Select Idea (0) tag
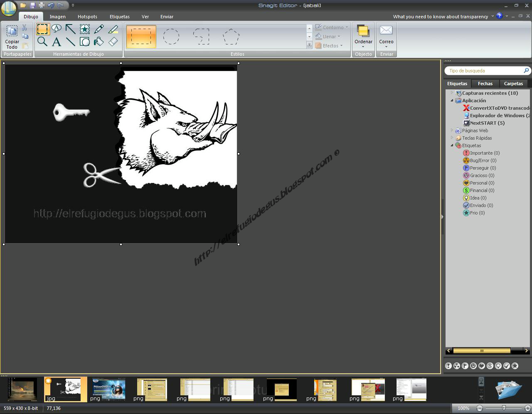532x414 pixels. [x=475, y=198]
